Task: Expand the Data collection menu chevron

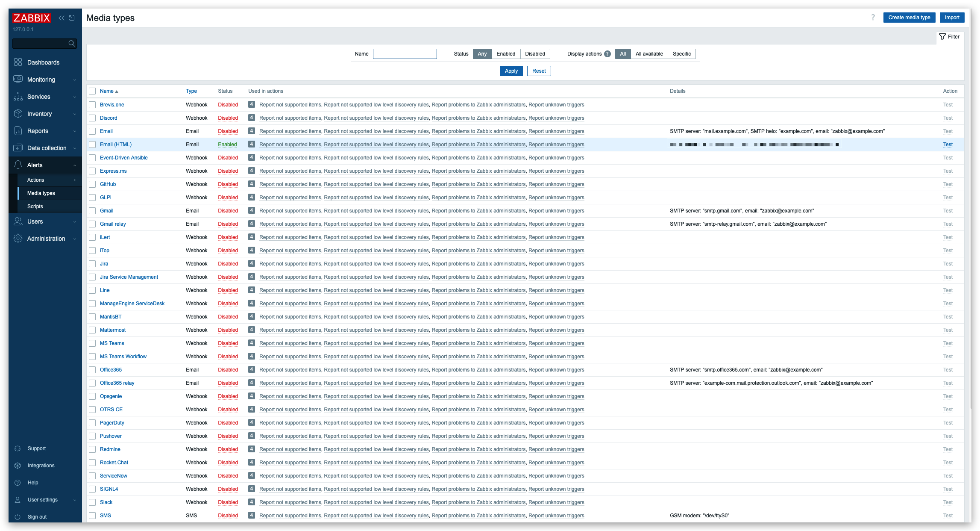Action: point(75,148)
